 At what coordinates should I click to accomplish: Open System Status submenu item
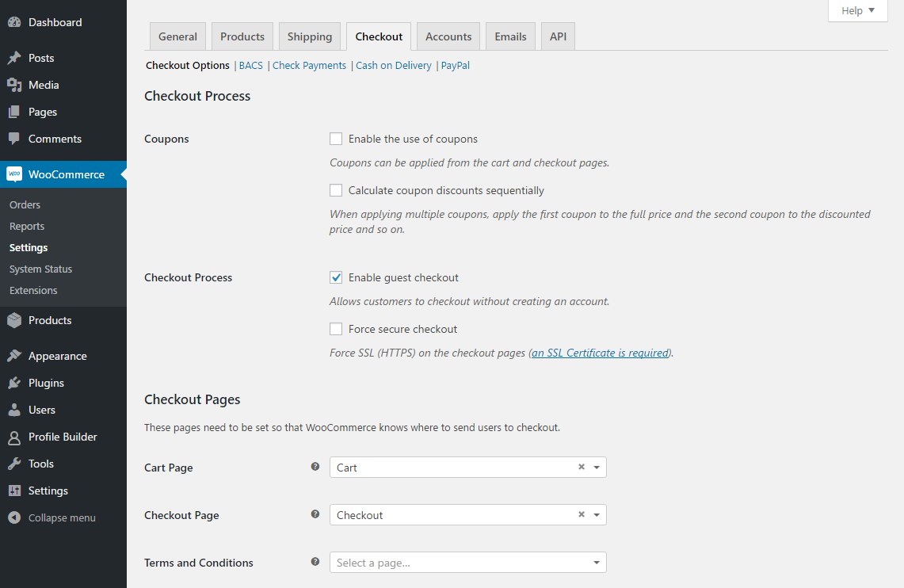41,269
